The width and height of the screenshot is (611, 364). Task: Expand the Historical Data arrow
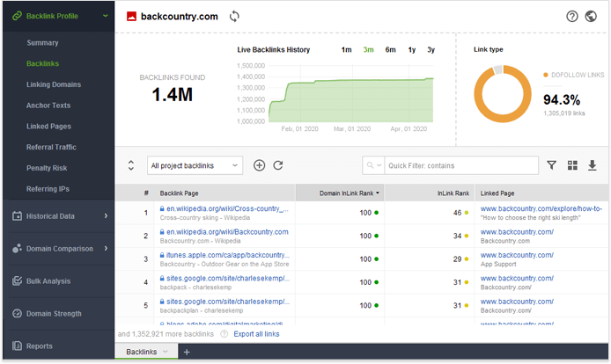pyautogui.click(x=106, y=216)
